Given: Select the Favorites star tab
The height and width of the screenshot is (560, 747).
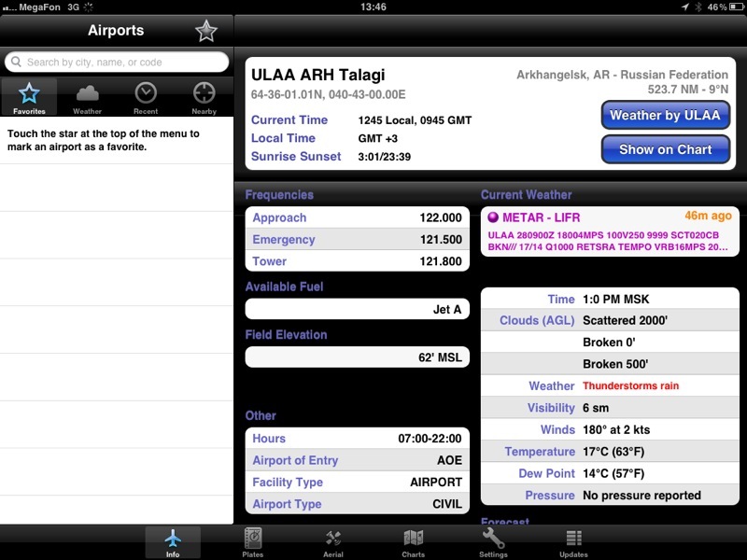Looking at the screenshot, I should (x=29, y=97).
